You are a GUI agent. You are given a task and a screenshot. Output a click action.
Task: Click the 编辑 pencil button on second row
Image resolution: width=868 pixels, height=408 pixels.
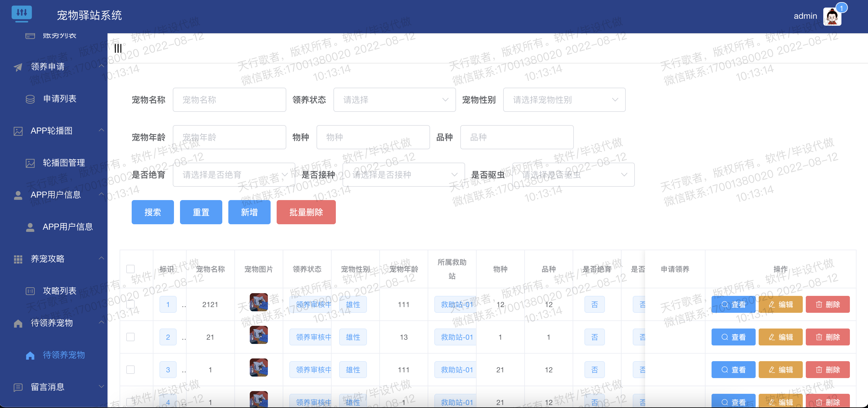781,337
